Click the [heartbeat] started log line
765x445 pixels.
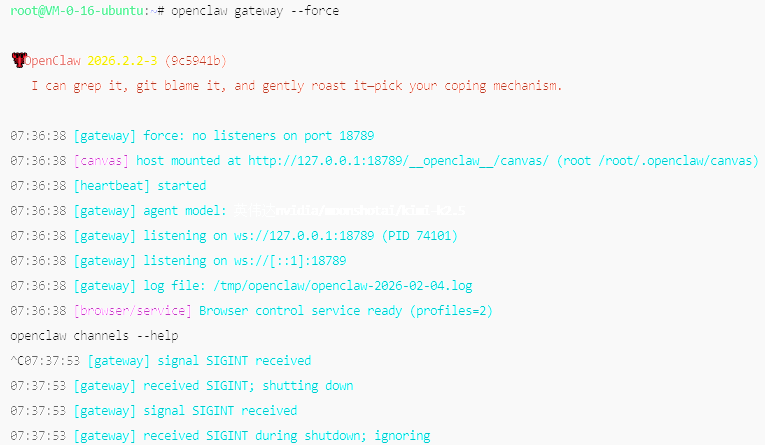point(140,186)
